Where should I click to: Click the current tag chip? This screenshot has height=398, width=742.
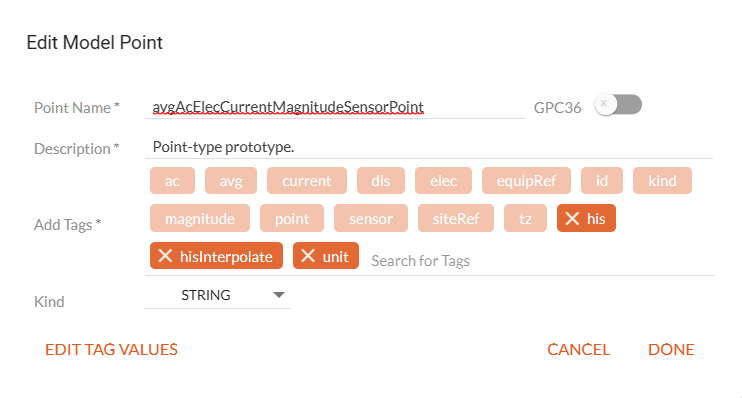[x=307, y=180]
